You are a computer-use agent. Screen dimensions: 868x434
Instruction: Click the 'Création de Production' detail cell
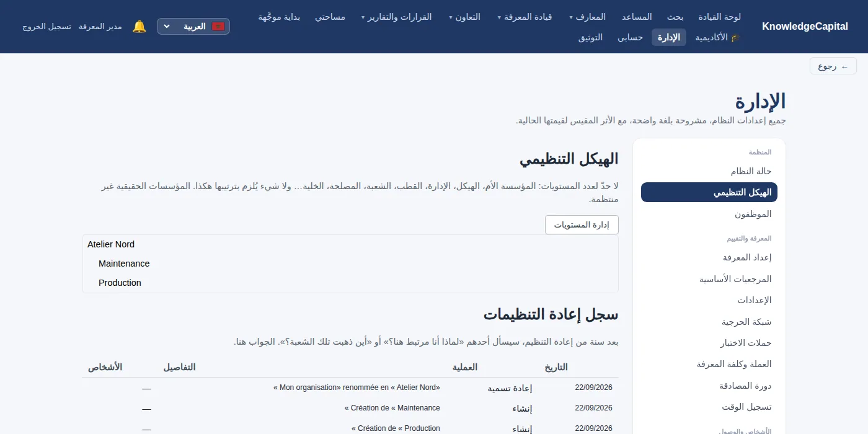pyautogui.click(x=396, y=428)
